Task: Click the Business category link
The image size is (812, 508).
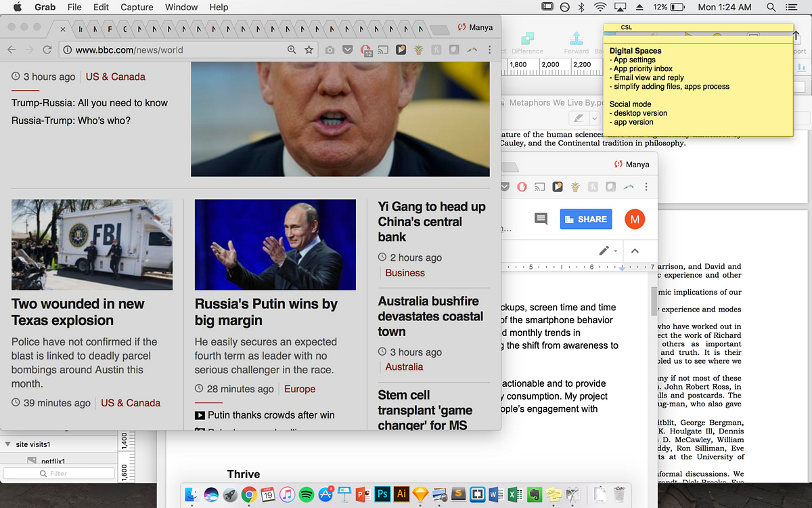Action: tap(405, 273)
